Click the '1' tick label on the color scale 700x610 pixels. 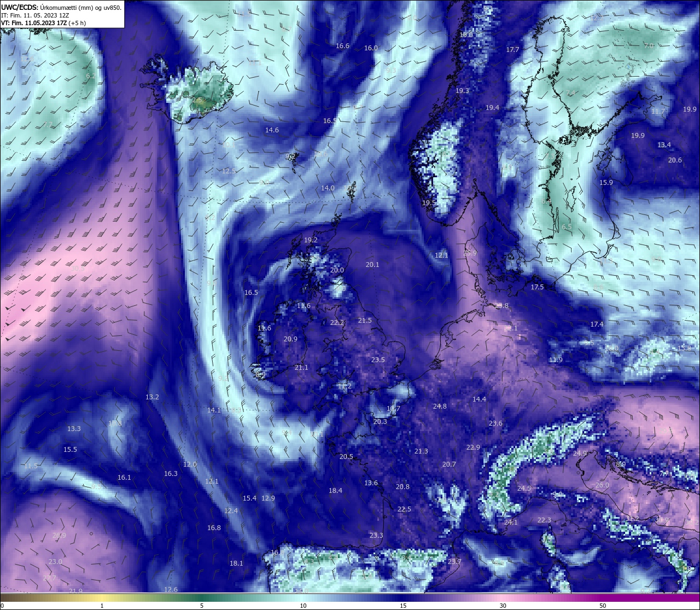(102, 606)
